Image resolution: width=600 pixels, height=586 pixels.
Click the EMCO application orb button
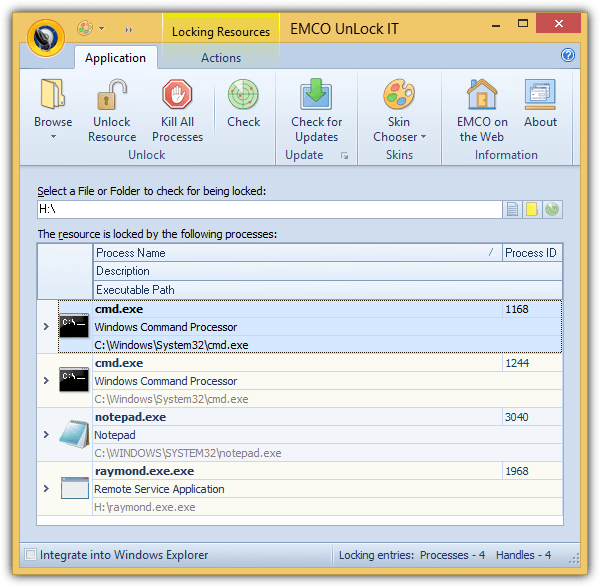click(46, 38)
